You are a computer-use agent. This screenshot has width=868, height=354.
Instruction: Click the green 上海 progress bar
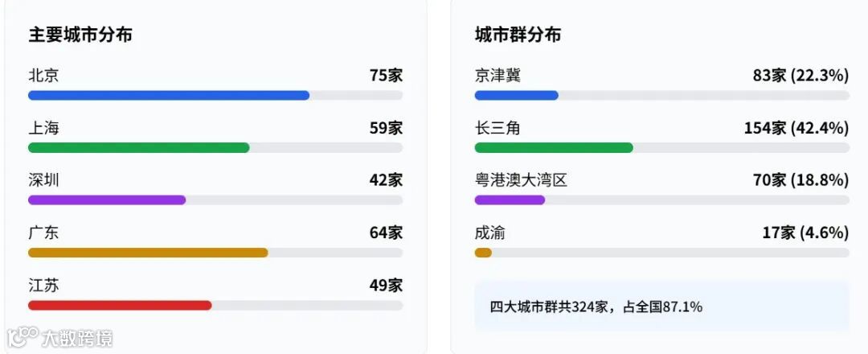pyautogui.click(x=138, y=148)
